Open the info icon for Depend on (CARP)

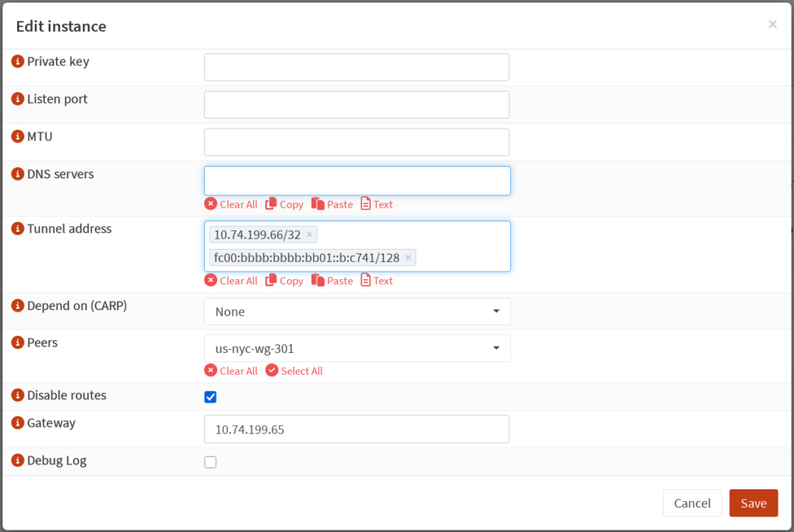tap(18, 306)
